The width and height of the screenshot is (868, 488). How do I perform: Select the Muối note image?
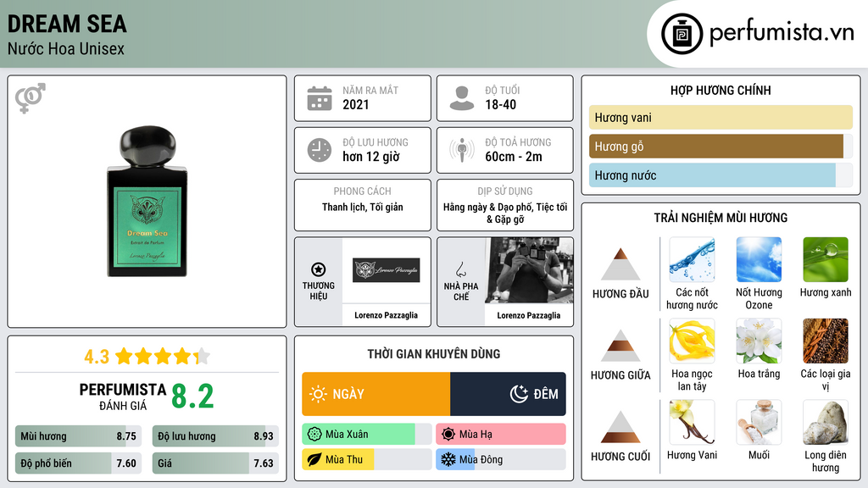click(x=759, y=422)
